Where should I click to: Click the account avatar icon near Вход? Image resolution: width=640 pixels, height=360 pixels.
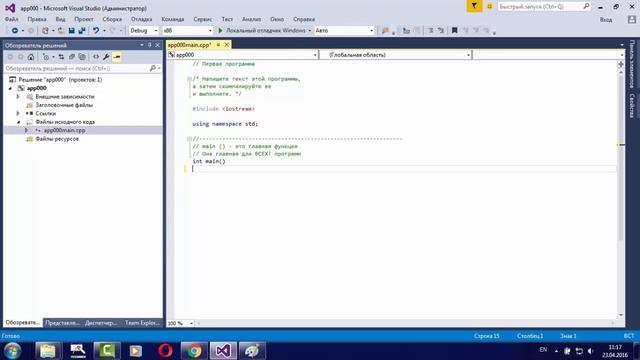[632, 19]
